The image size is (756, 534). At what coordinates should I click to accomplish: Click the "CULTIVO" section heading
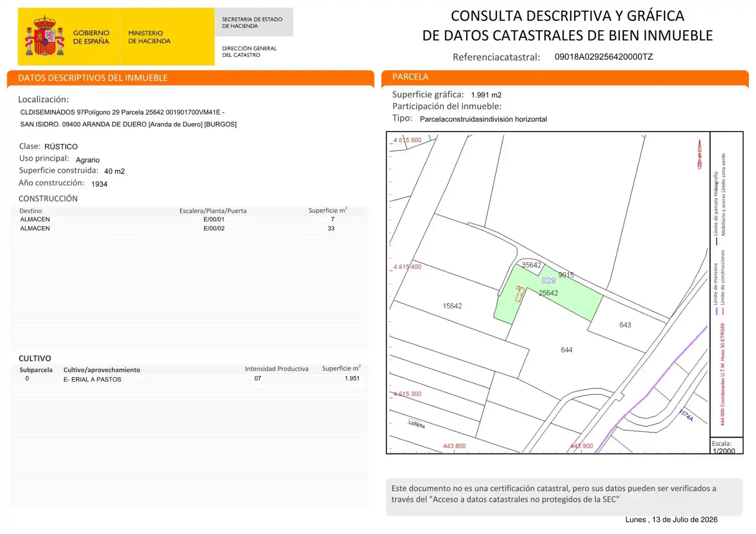(35, 358)
